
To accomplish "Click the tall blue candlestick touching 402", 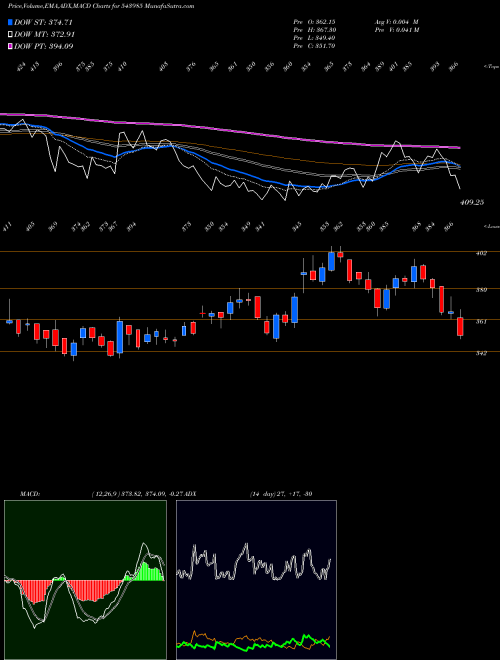I will click(x=331, y=261).
